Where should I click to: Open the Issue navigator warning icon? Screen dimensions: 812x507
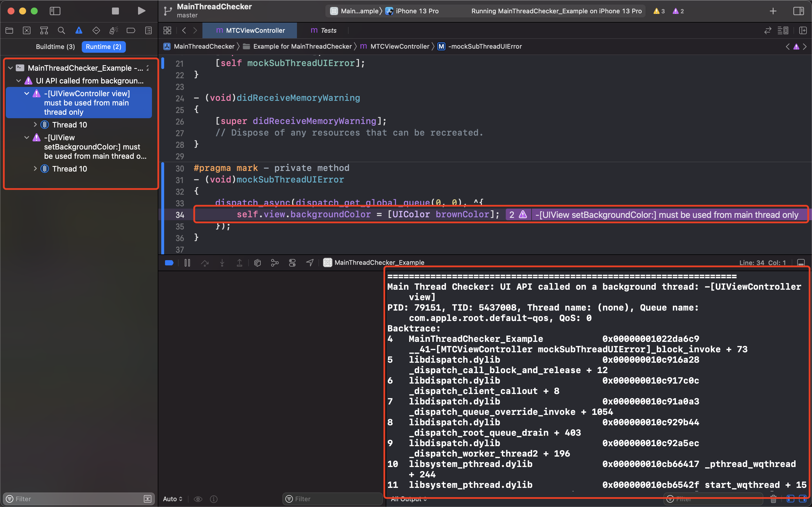pyautogui.click(x=79, y=30)
